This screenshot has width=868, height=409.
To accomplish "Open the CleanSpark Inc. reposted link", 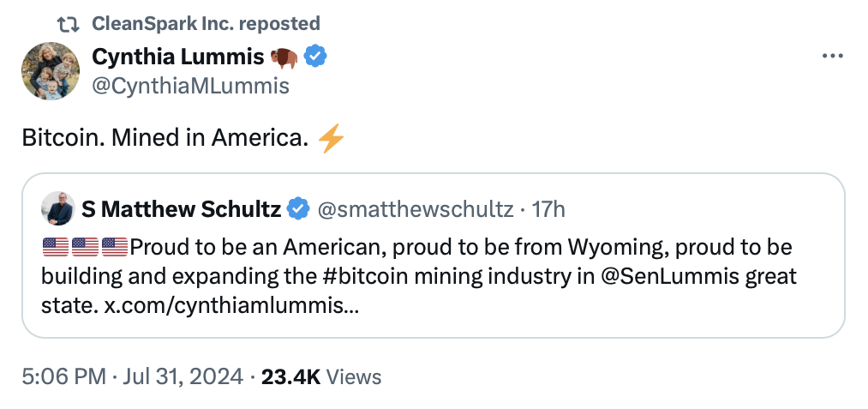I will pyautogui.click(x=206, y=23).
